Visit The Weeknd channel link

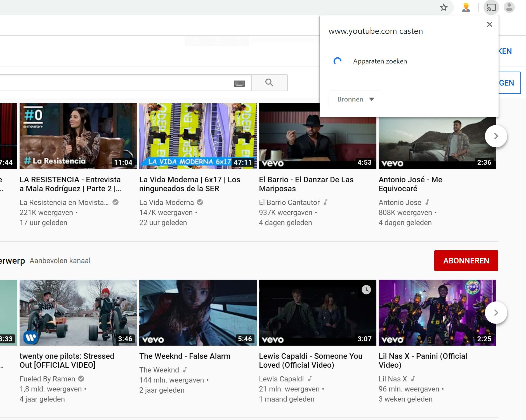click(x=159, y=370)
